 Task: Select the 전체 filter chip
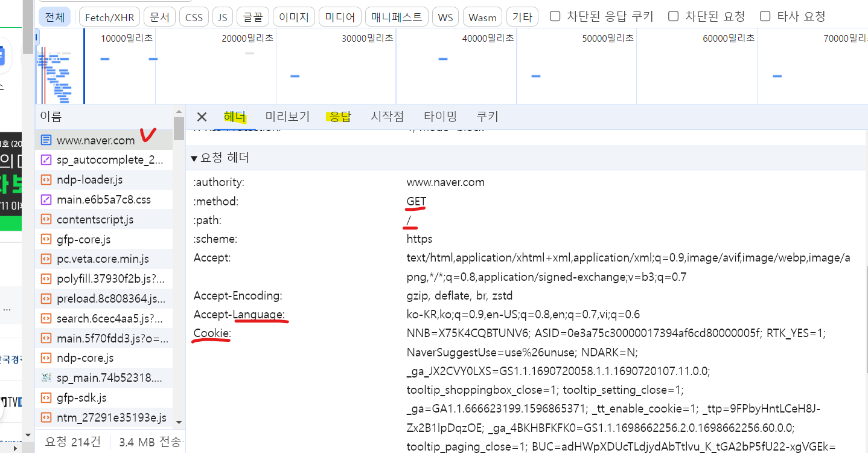(x=54, y=17)
